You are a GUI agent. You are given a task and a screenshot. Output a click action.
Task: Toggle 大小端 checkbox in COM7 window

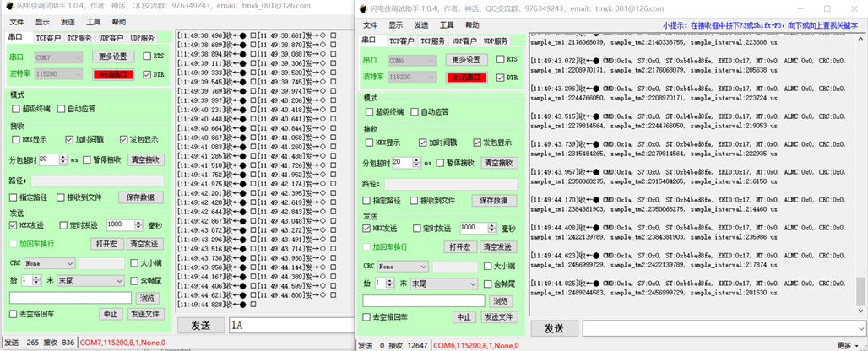pyautogui.click(x=134, y=263)
